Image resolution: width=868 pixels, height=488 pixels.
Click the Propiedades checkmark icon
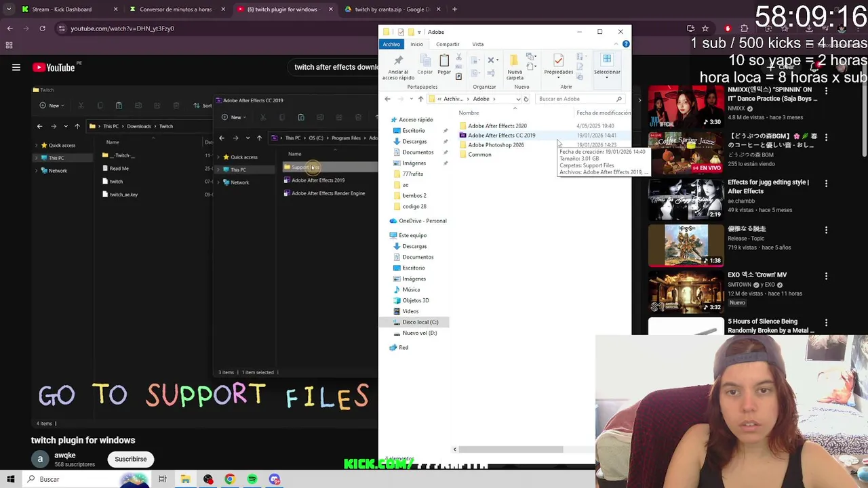(558, 60)
